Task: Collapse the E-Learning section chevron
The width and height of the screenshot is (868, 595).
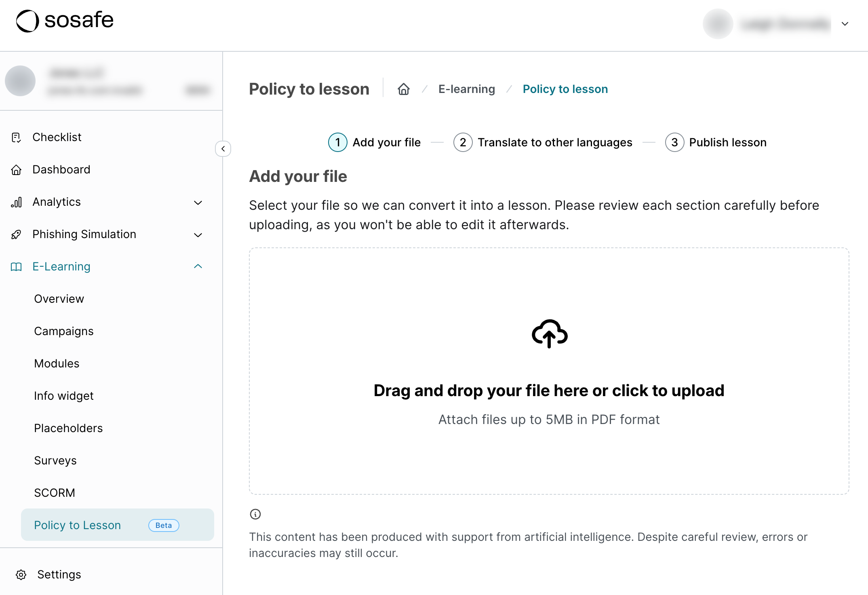Action: click(x=198, y=266)
